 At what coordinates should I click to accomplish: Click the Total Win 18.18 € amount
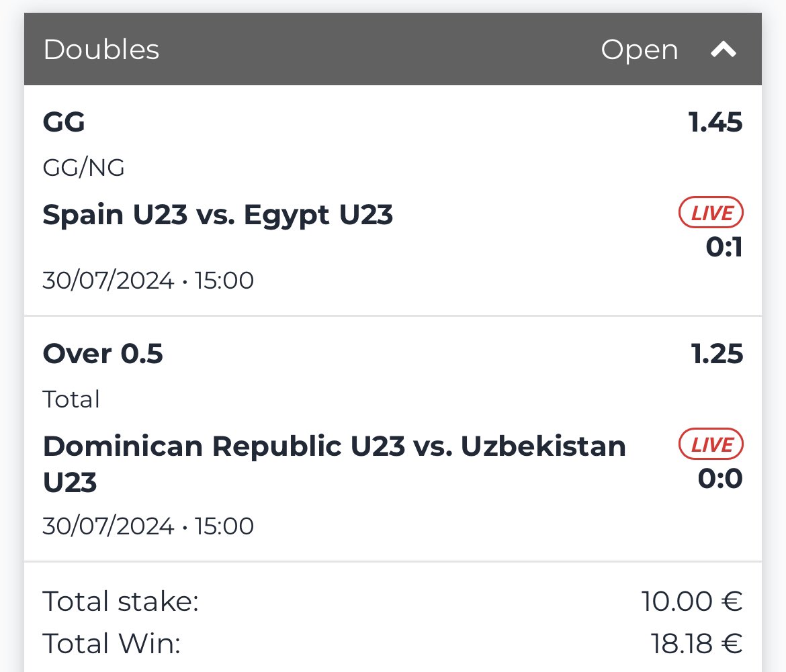tap(696, 644)
